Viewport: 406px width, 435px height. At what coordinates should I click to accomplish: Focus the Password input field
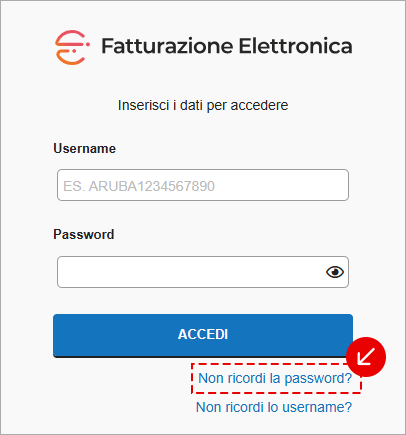(x=203, y=272)
